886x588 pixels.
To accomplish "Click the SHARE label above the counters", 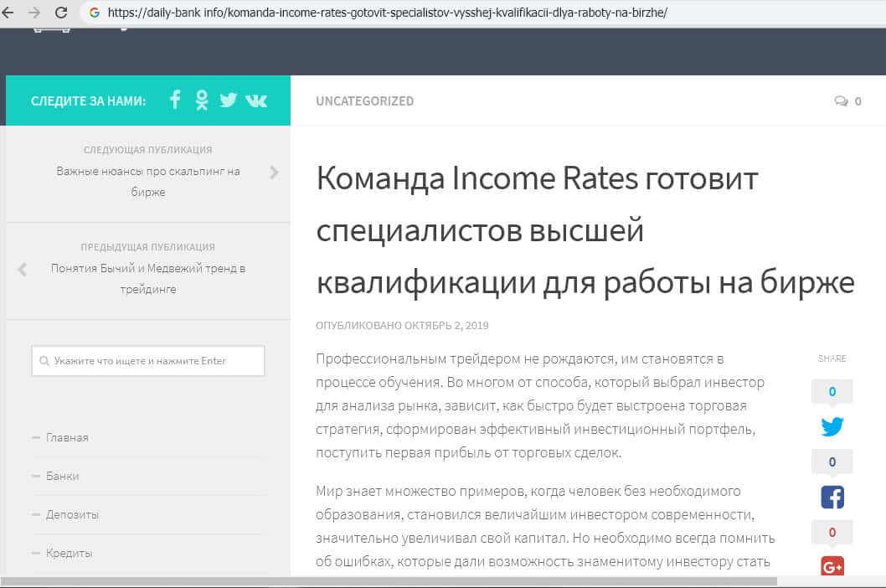I will click(x=832, y=358).
